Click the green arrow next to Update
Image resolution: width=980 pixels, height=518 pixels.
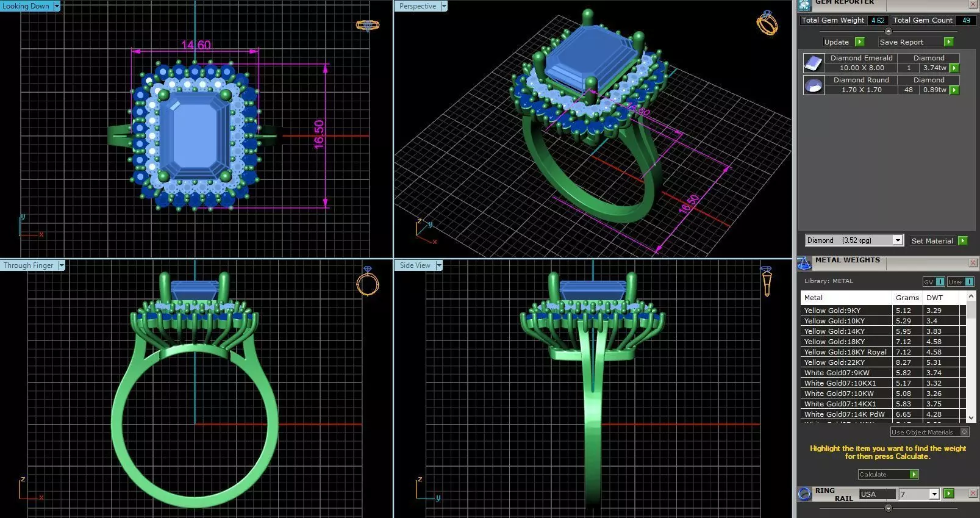[860, 42]
